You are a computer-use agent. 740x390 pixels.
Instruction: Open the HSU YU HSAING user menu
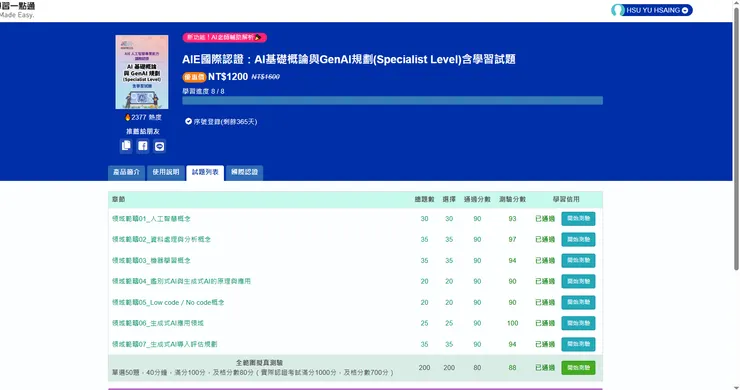[652, 10]
